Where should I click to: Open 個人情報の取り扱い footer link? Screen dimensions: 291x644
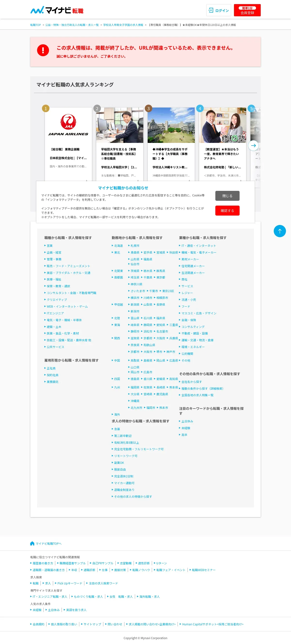point(64,624)
